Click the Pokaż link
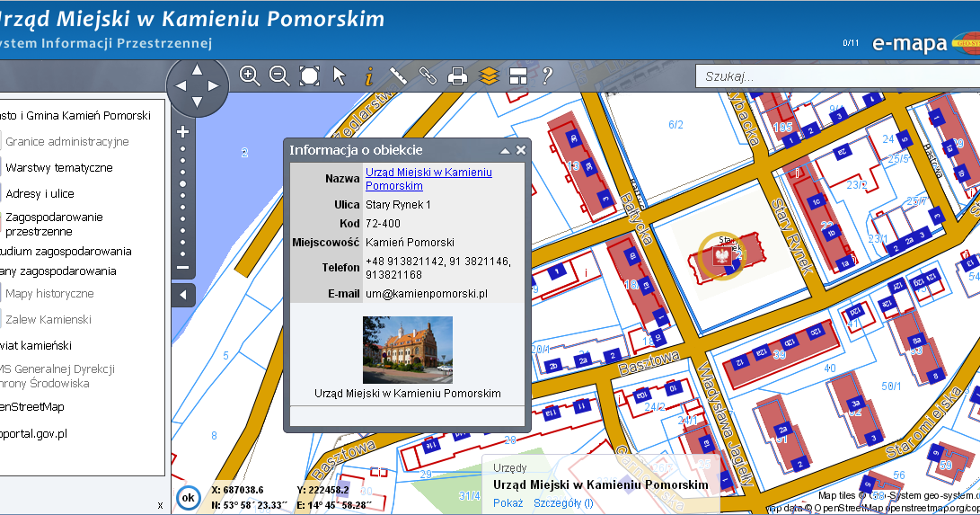Screen dimensions: 980x515 click(508, 503)
